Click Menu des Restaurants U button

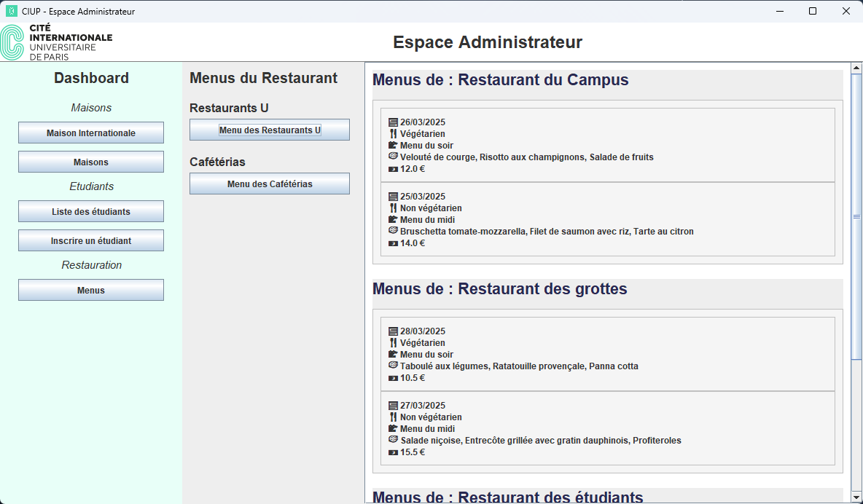pos(270,130)
